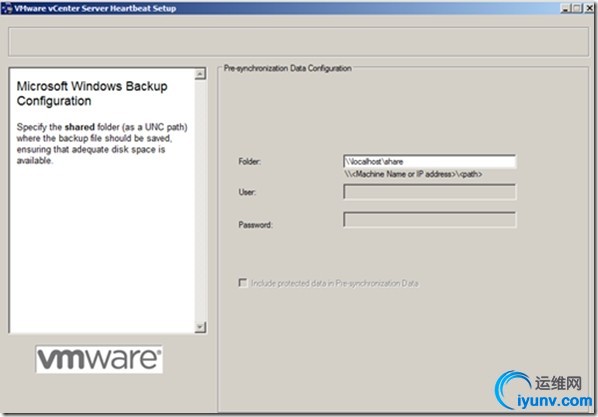This screenshot has height=417, width=598.
Task: Click the Password input field
Action: point(429,220)
